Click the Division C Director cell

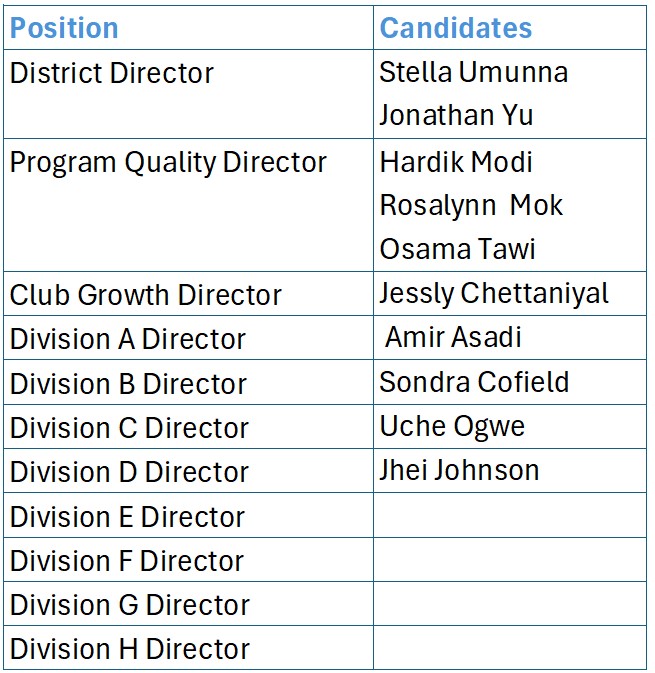128,428
